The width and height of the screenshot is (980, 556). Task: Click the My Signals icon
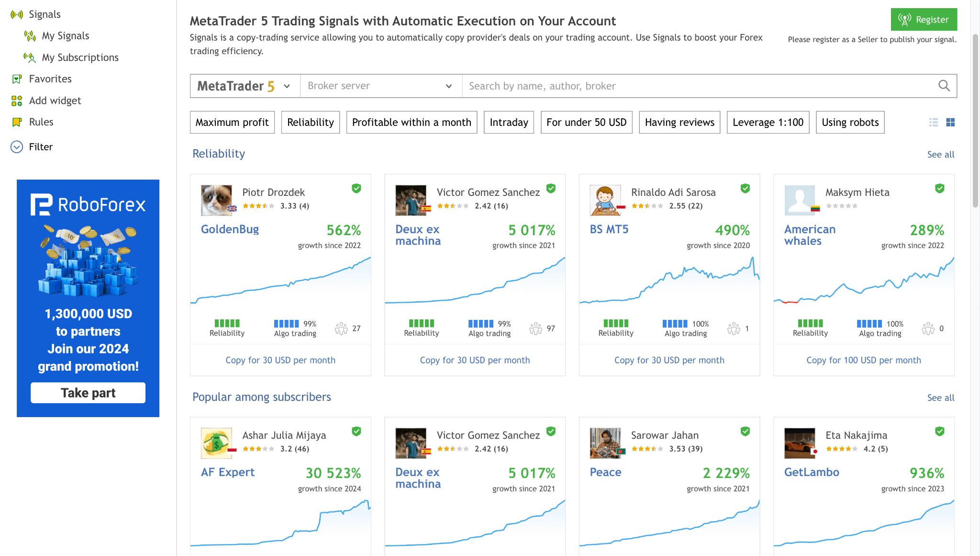[x=30, y=36]
